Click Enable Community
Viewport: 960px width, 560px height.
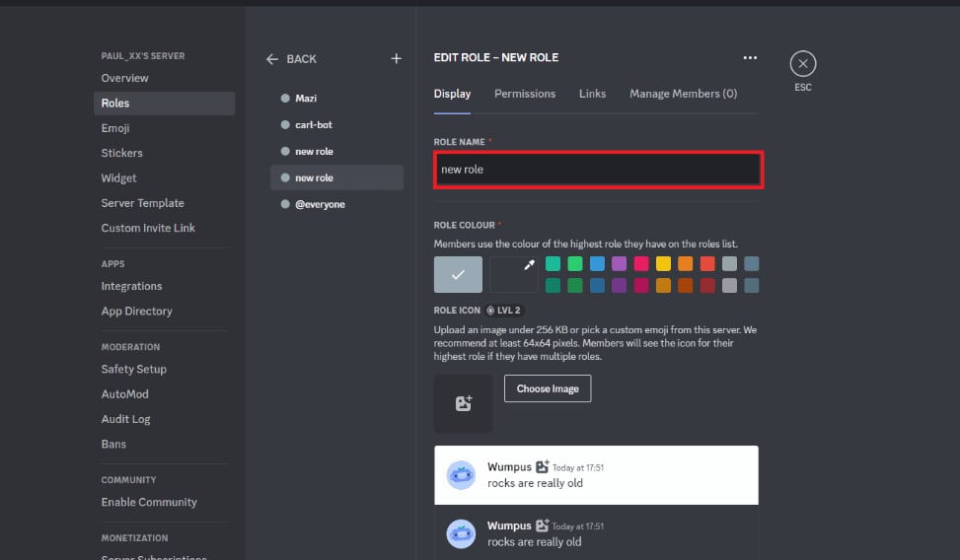[x=164, y=503]
